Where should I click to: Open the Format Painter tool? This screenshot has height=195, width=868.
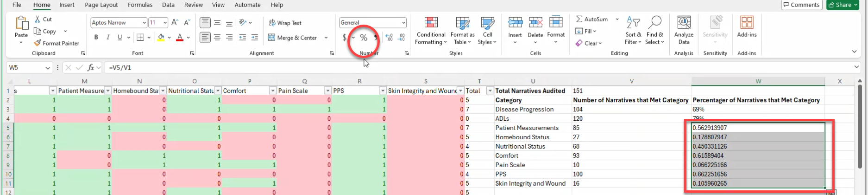click(x=56, y=43)
